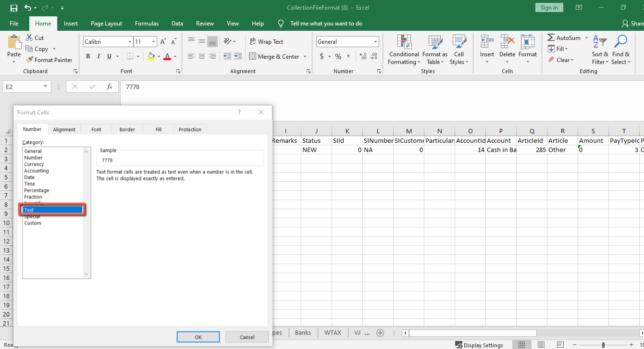Click the Format Painter brush icon
The width and height of the screenshot is (644, 349).
coord(28,60)
